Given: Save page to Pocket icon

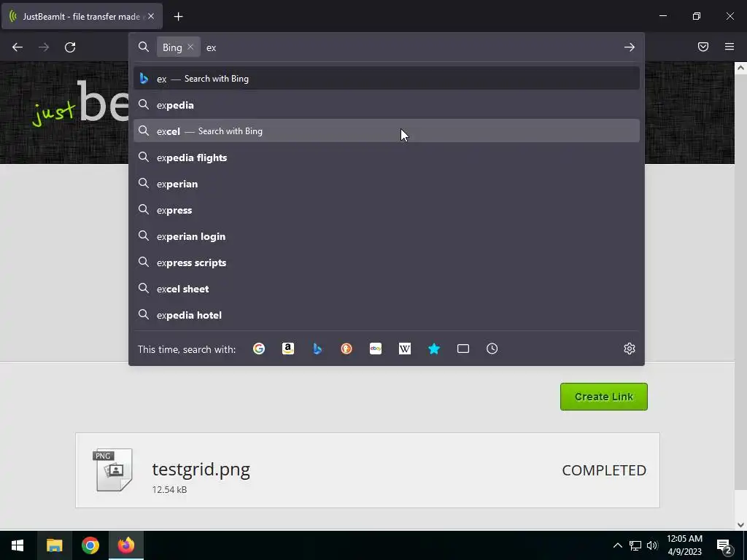Looking at the screenshot, I should click(703, 47).
